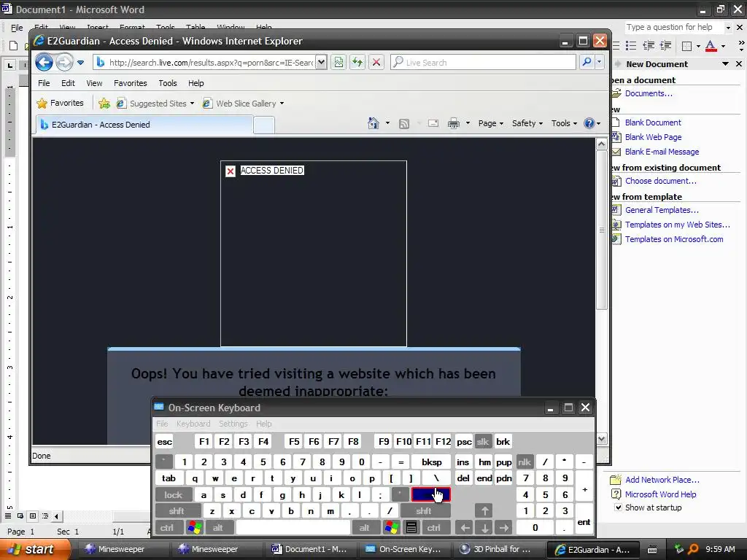Open Word's File menu
Image resolution: width=747 pixels, height=560 pixels.
point(17,28)
